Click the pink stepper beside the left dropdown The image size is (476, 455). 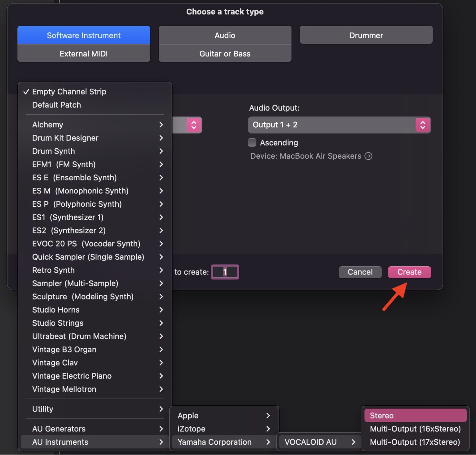(x=193, y=125)
